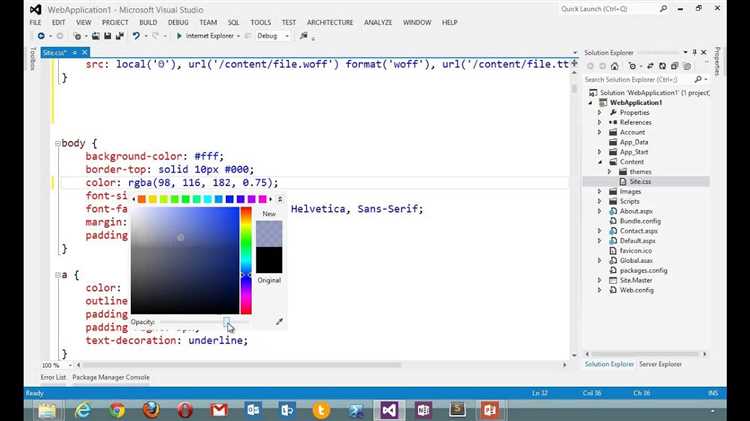Click the Solution Explorer search magnifier icon
Viewport: 750px width, 421px height.
coord(698,79)
